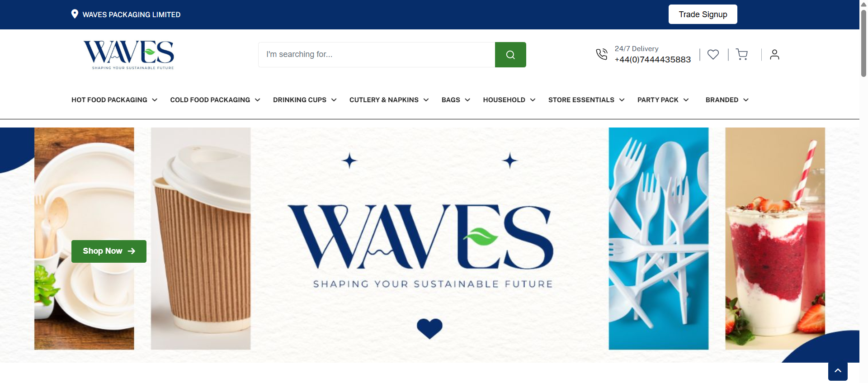Expand the Hot Food Packaging menu
The width and height of the screenshot is (868, 383).
(x=114, y=100)
